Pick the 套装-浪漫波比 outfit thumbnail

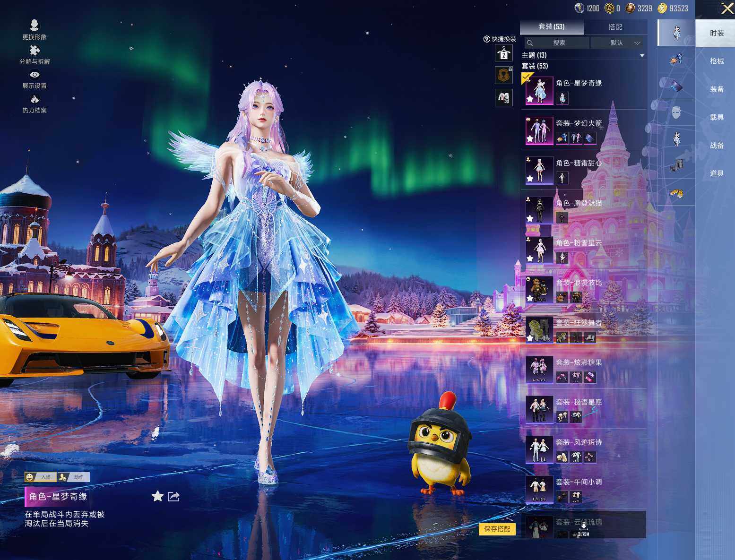tap(539, 290)
